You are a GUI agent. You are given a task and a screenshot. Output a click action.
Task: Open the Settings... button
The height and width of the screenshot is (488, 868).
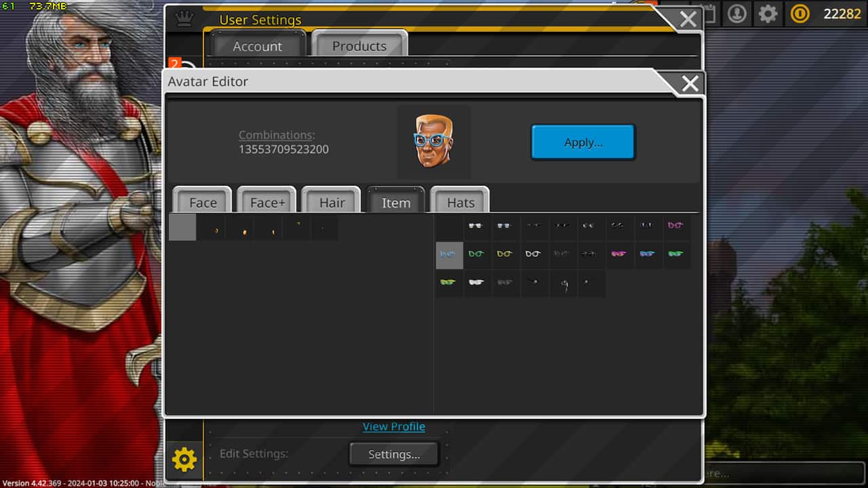[x=394, y=454]
